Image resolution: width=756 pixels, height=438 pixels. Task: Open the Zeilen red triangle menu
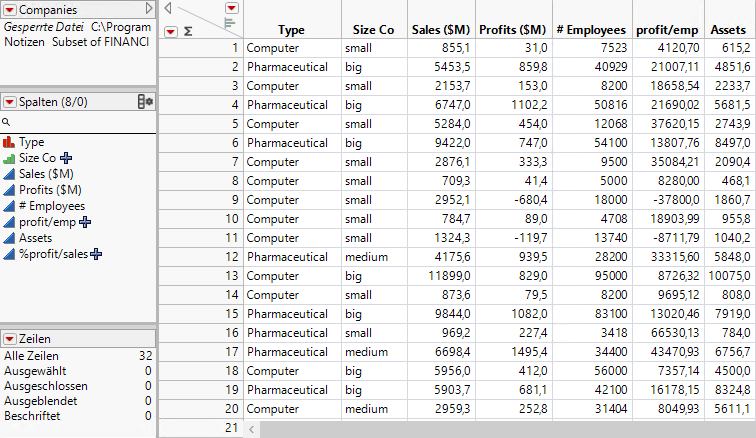(x=10, y=339)
